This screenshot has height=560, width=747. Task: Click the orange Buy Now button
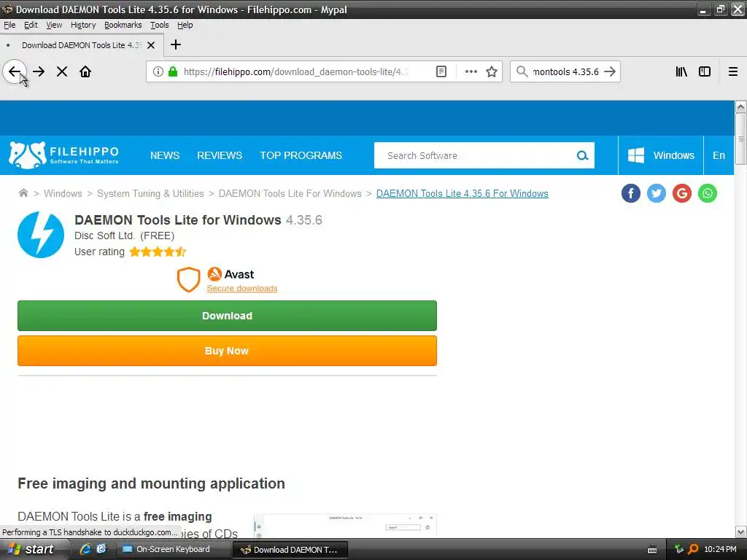click(228, 351)
